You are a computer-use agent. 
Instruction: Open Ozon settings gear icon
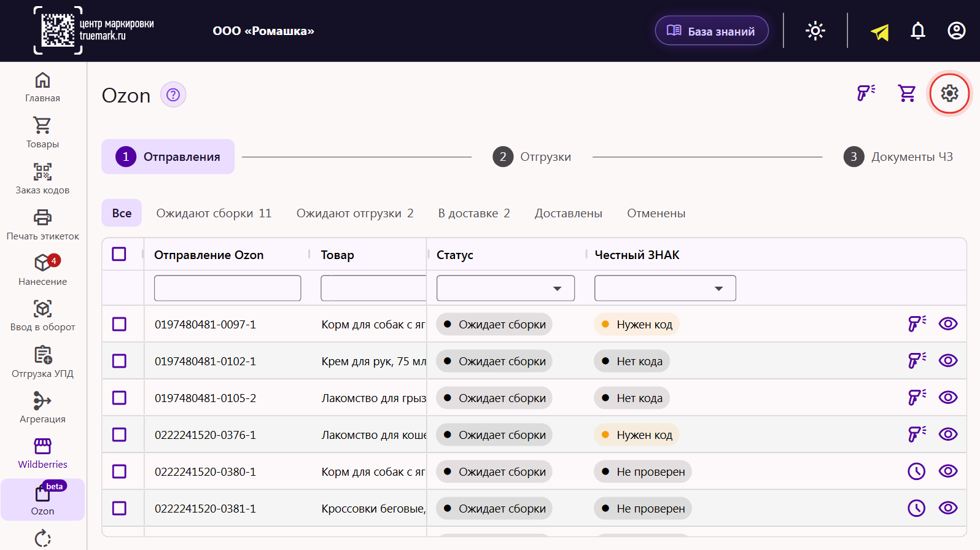click(949, 93)
